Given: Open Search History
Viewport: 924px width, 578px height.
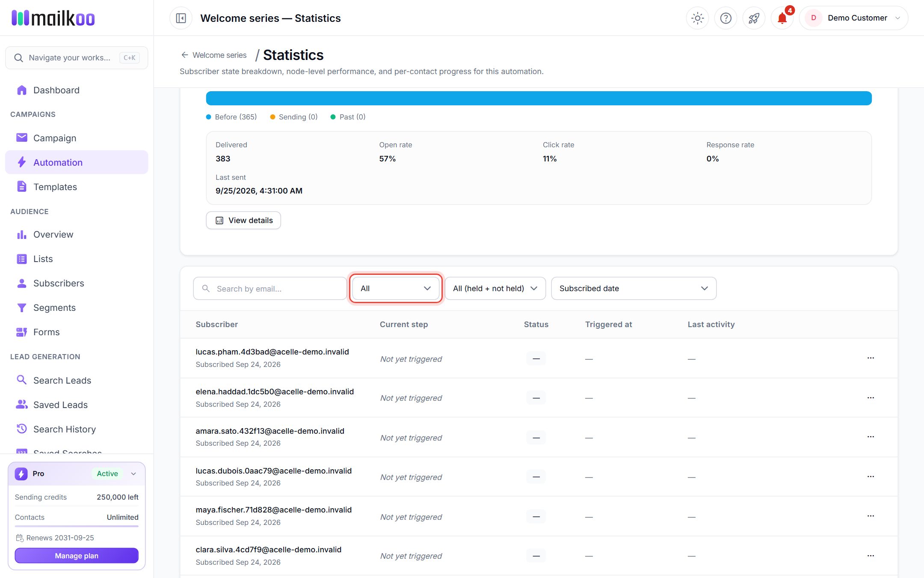Looking at the screenshot, I should (77, 429).
